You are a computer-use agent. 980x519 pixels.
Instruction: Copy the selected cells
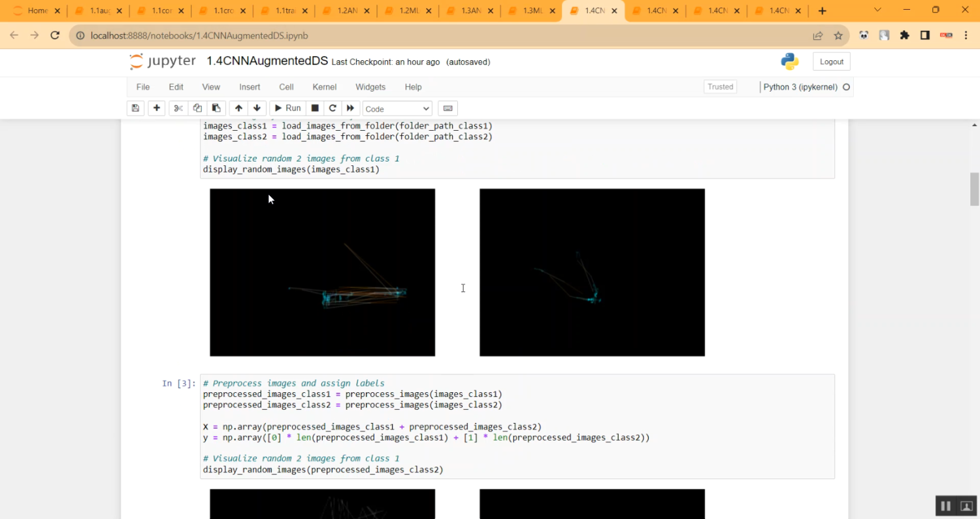pos(197,108)
